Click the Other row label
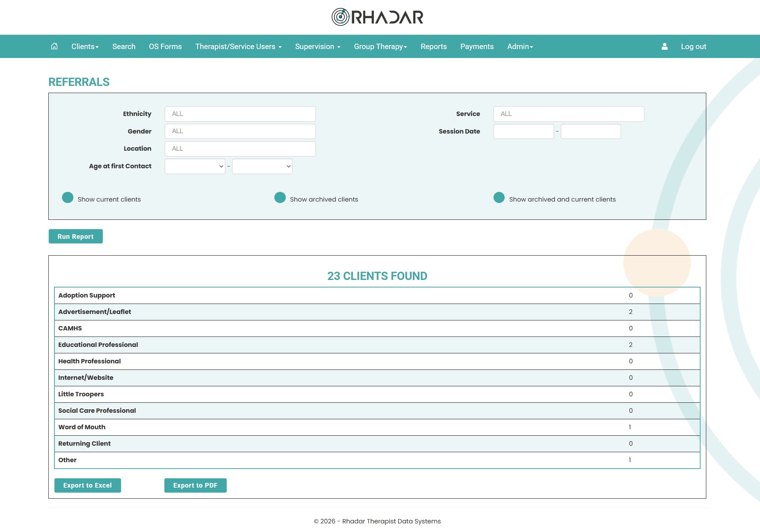The image size is (760, 532). coord(67,460)
